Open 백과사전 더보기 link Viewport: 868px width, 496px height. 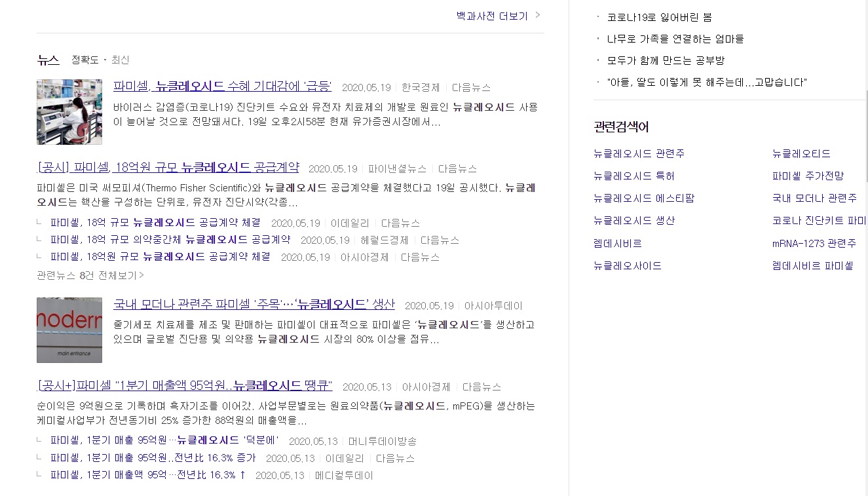(492, 16)
